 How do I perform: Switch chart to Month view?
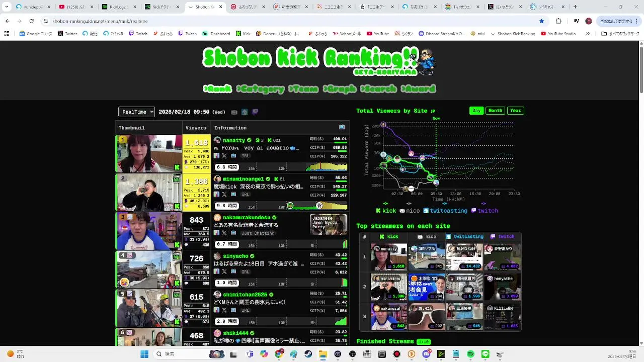495,111
